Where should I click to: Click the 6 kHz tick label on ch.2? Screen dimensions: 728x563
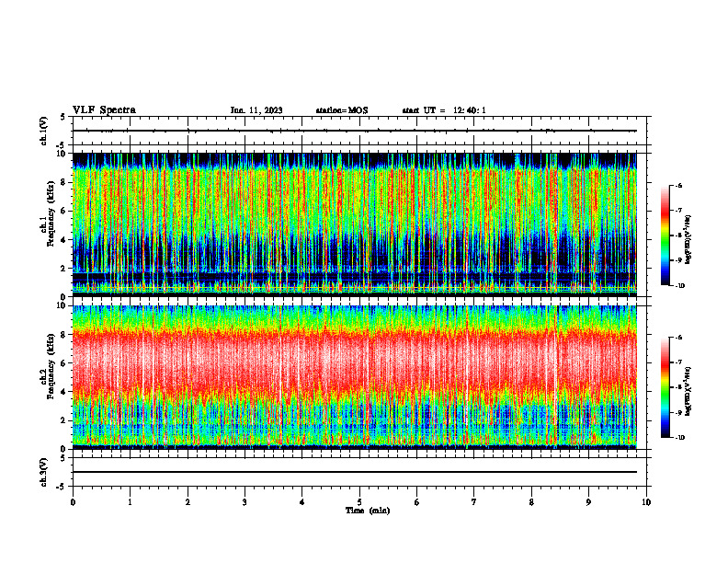[64, 363]
